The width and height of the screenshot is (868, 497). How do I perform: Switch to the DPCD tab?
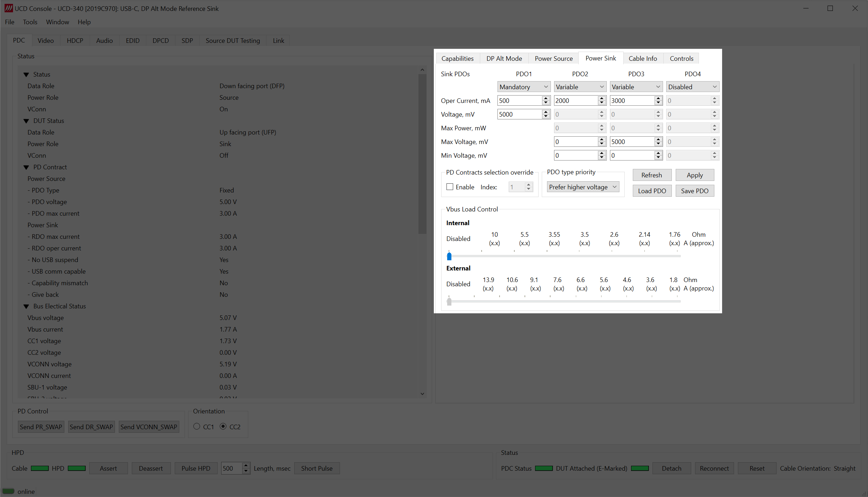click(x=161, y=40)
